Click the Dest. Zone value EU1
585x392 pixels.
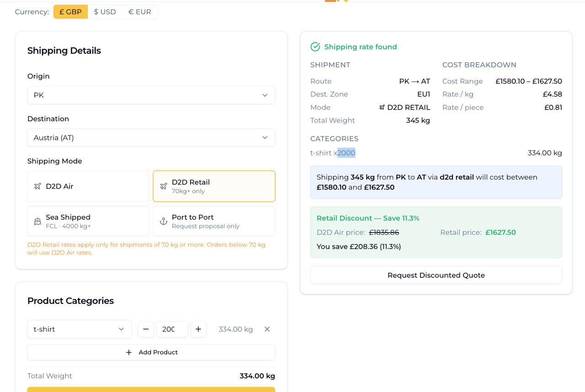click(x=424, y=94)
